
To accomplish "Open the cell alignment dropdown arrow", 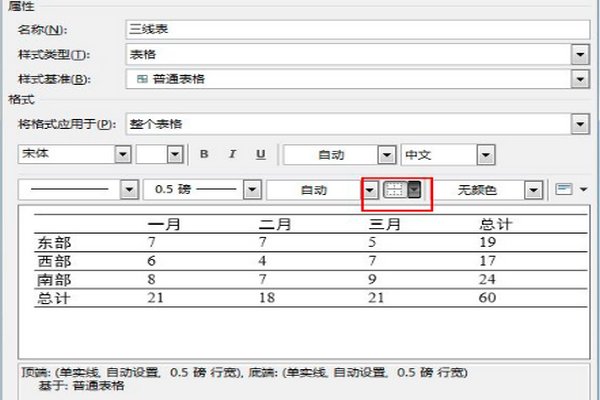I will point(584,189).
